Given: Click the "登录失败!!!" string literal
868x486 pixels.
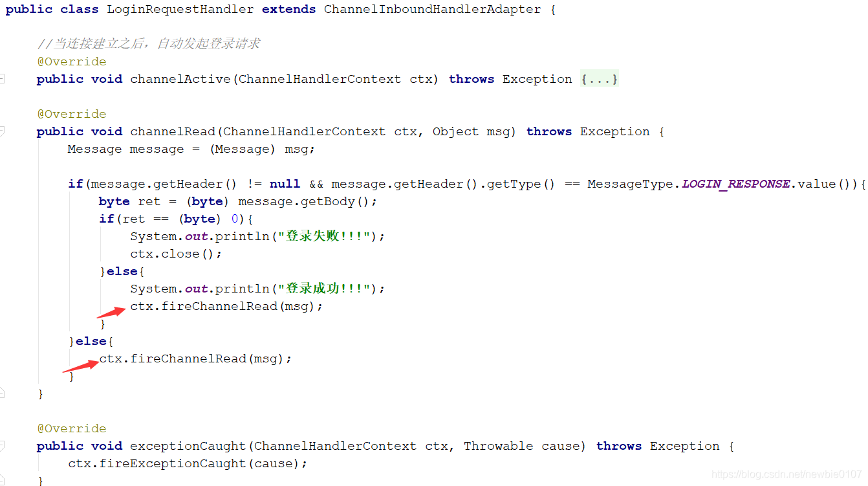Looking at the screenshot, I should point(325,236).
